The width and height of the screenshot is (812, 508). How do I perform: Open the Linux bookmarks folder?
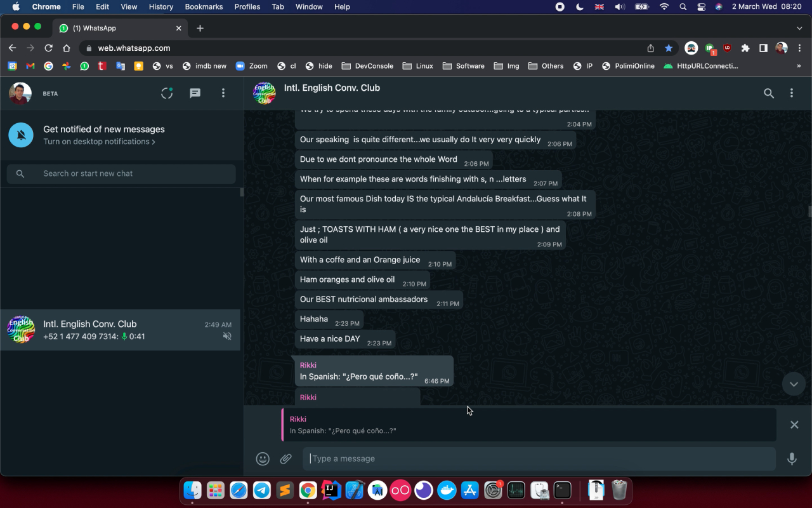coord(417,66)
